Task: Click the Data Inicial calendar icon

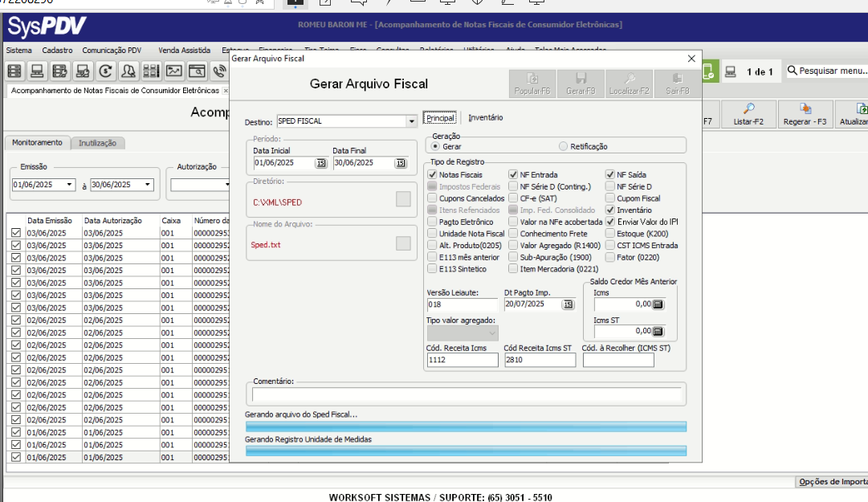Action: coord(320,163)
